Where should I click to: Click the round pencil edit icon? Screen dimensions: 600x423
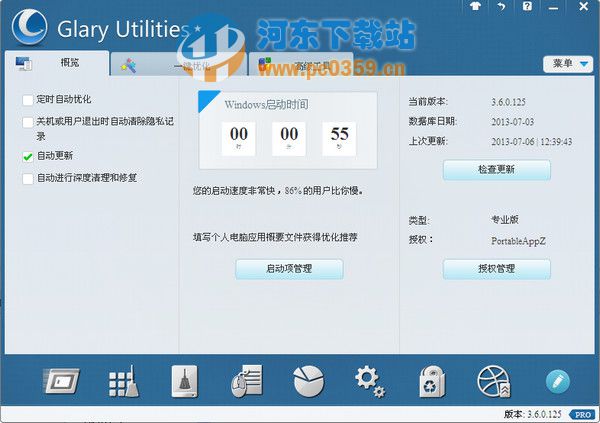coord(558,381)
